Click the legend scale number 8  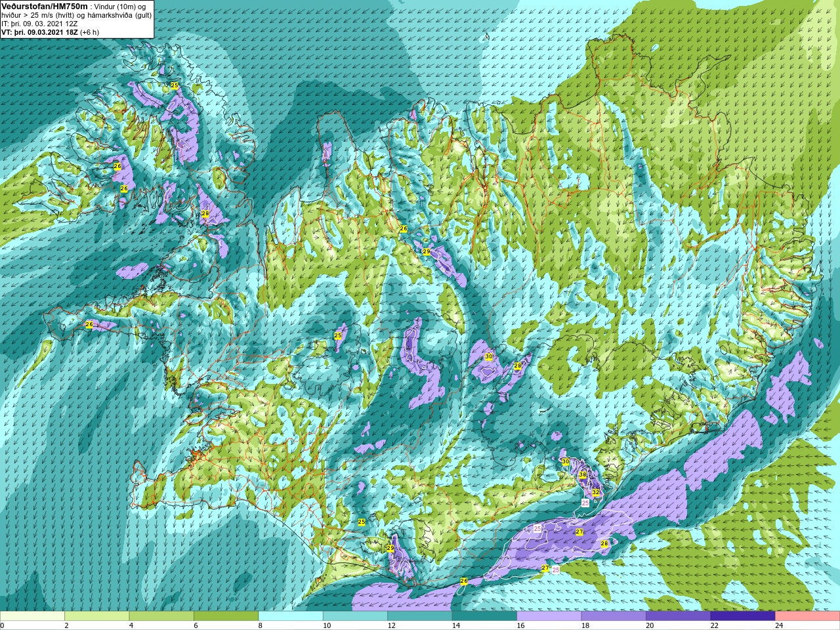(x=261, y=625)
